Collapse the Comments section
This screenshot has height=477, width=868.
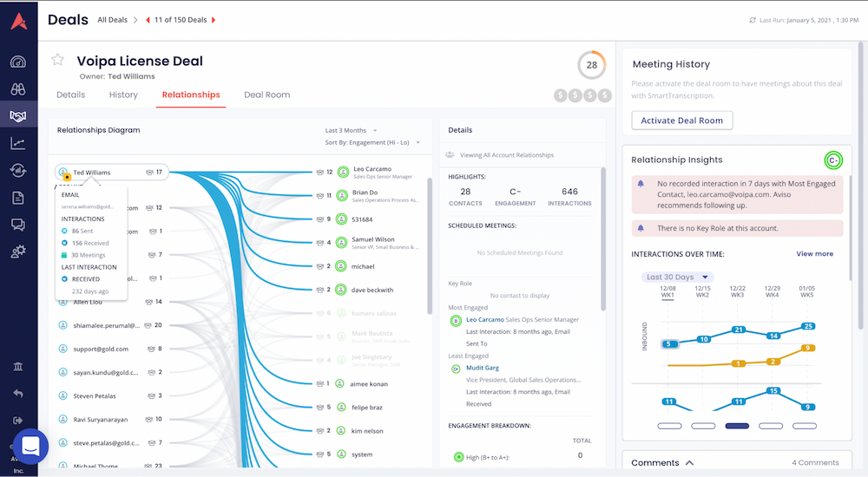coord(689,463)
